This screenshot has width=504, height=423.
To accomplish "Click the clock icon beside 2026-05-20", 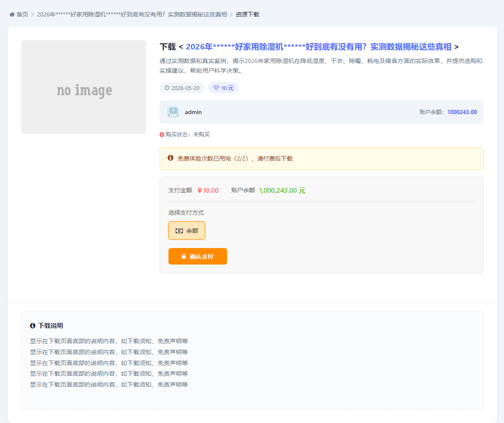I will [x=167, y=88].
